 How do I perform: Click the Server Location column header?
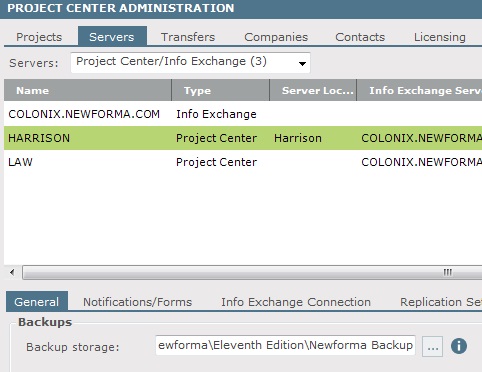pyautogui.click(x=313, y=90)
